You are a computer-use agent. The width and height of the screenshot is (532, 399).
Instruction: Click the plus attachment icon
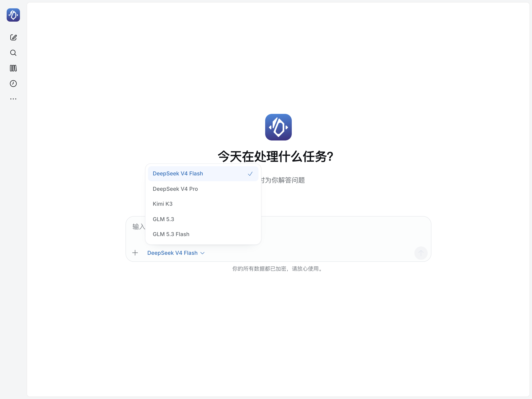(x=135, y=253)
